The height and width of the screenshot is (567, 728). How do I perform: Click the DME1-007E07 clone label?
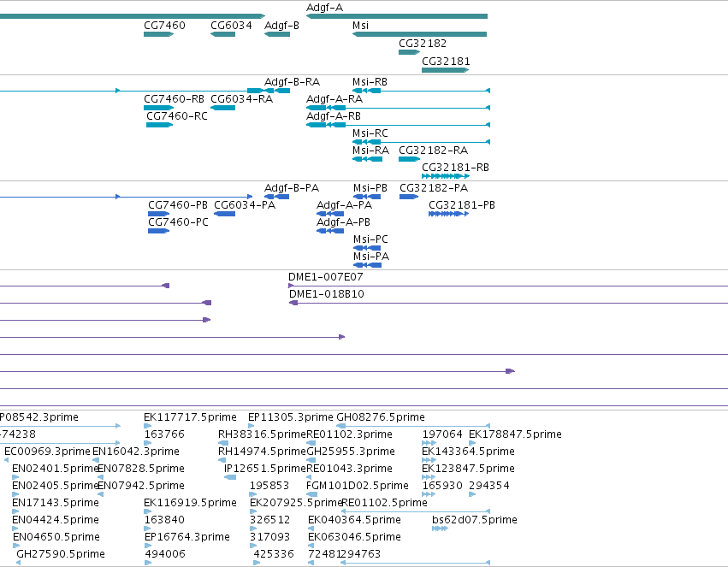click(325, 277)
